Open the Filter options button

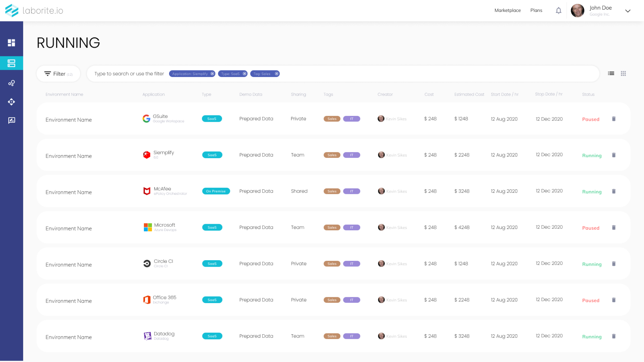pyautogui.click(x=58, y=74)
